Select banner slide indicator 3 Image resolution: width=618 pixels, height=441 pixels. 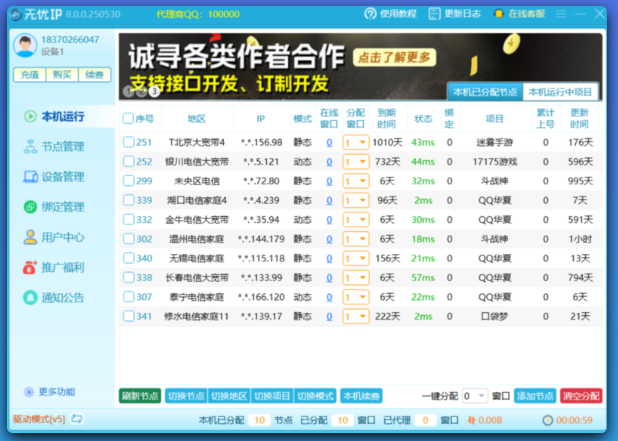(154, 91)
